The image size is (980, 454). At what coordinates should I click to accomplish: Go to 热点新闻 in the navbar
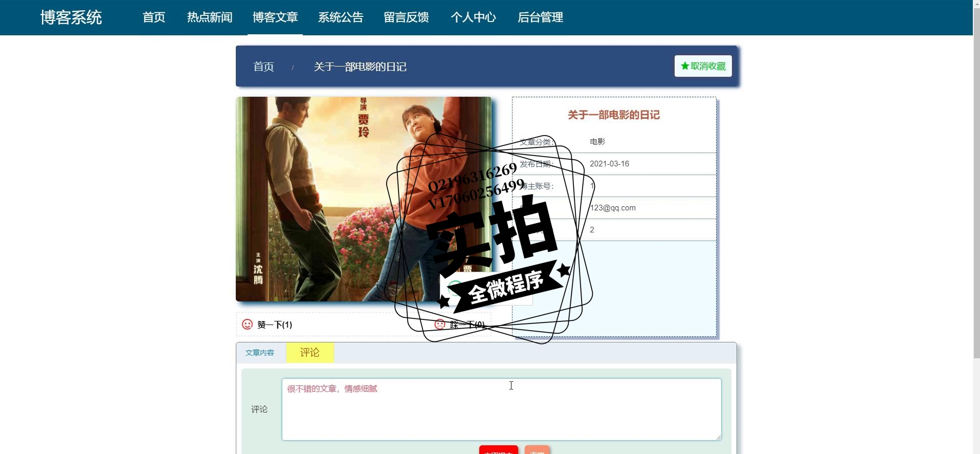[x=210, y=17]
